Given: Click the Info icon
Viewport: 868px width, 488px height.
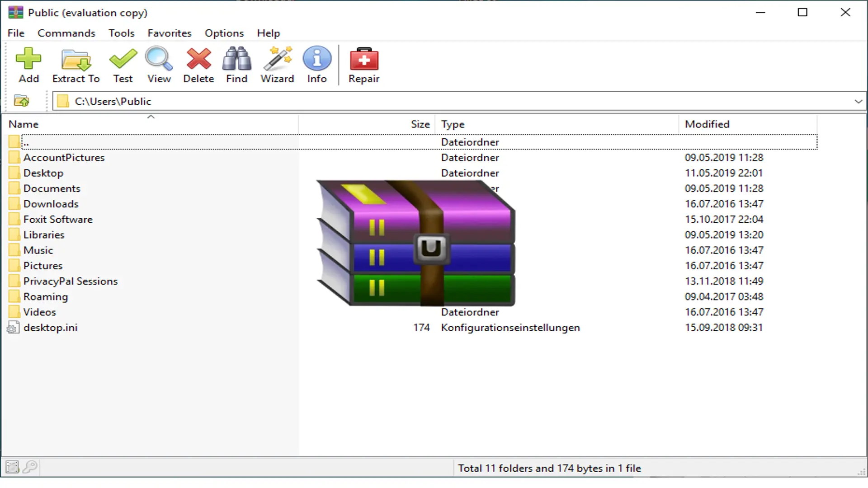Looking at the screenshot, I should tap(316, 65).
